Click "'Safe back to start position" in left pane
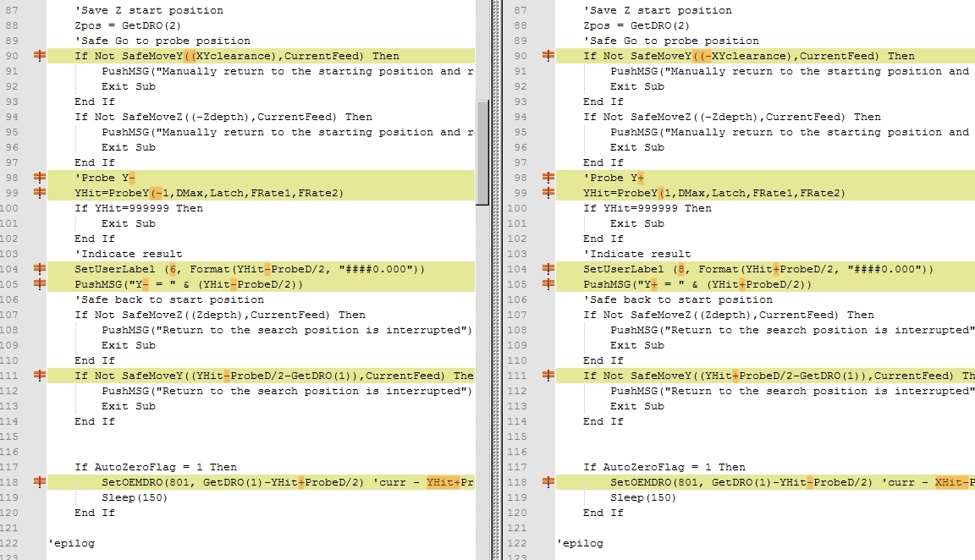 [x=169, y=299]
